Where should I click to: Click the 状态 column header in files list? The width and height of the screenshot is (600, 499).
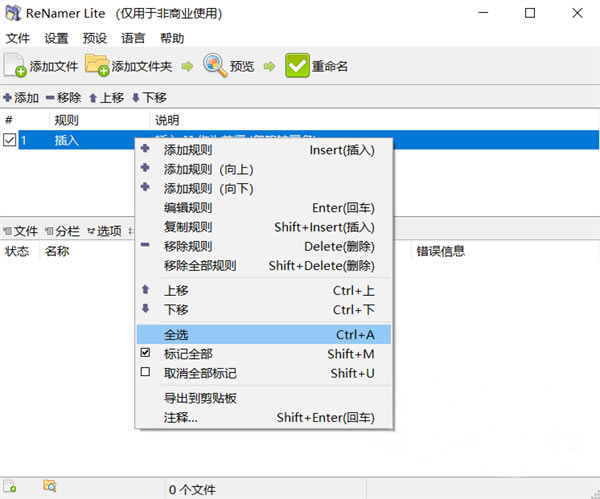(x=20, y=251)
